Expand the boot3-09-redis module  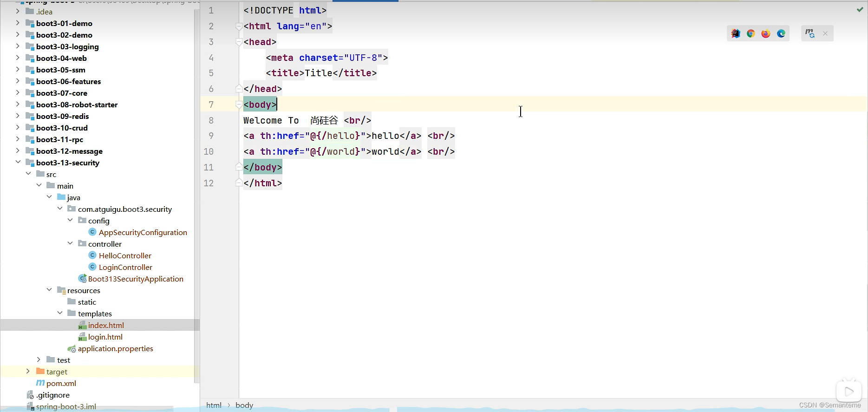click(18, 116)
